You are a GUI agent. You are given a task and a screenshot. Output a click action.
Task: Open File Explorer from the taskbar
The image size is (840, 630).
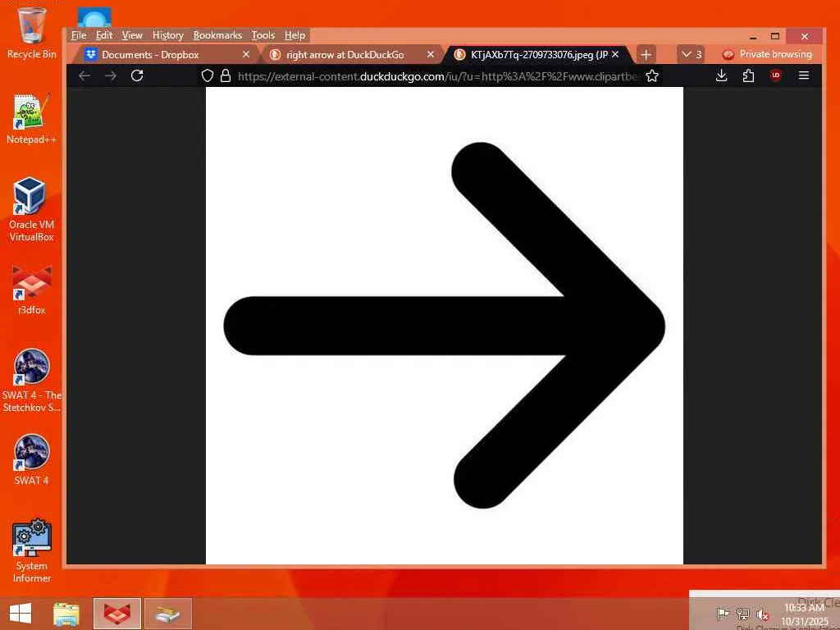(x=66, y=614)
